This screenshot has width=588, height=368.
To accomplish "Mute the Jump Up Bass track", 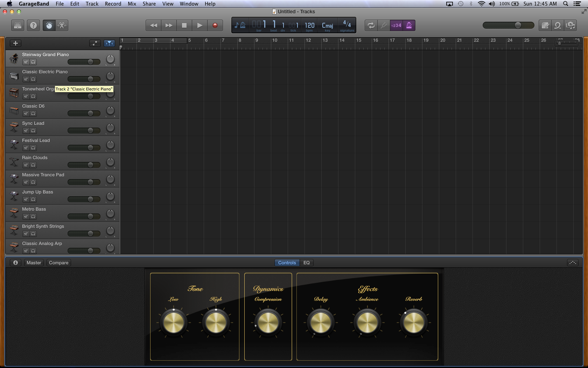I will coord(26,199).
